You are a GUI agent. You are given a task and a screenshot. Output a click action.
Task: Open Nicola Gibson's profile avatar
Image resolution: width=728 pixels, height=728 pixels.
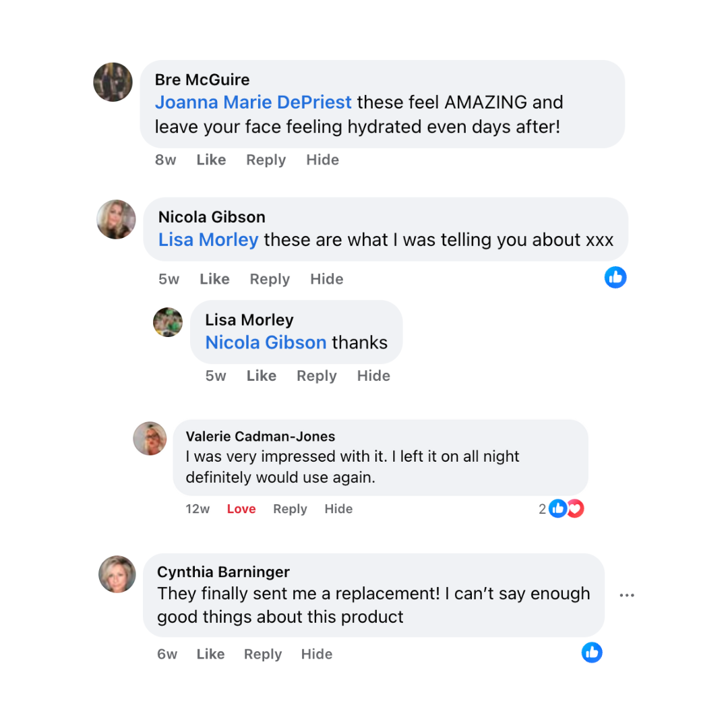pos(117,219)
